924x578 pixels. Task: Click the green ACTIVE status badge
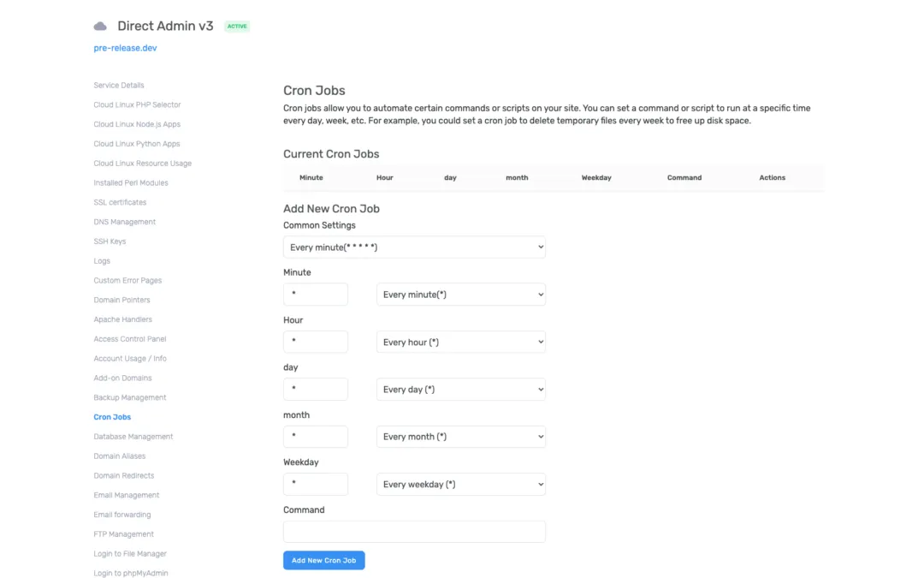[237, 26]
